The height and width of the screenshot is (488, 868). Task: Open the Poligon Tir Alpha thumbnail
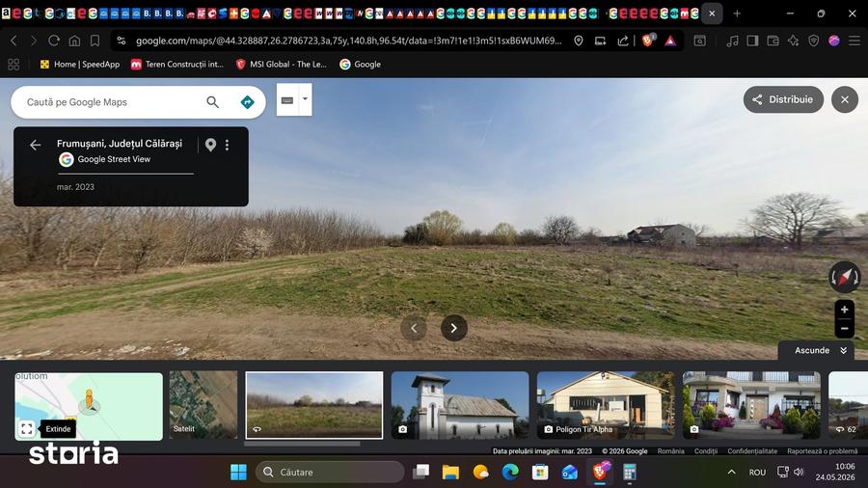click(606, 405)
